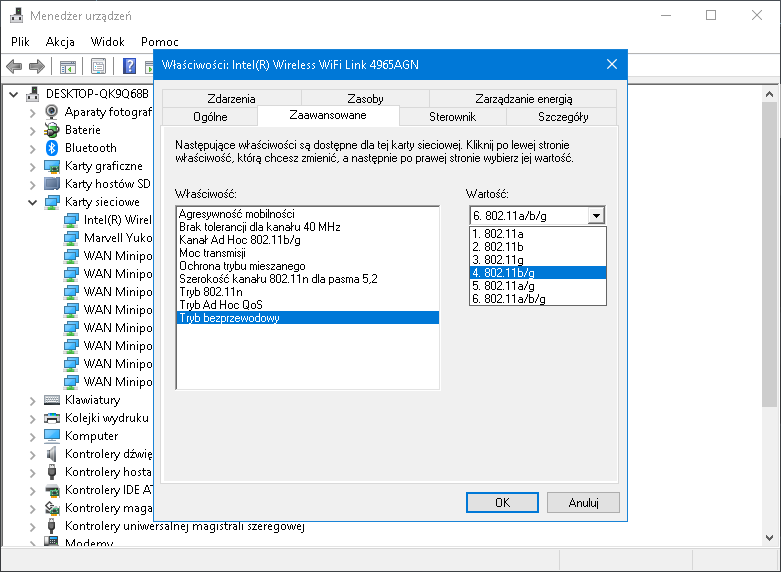Expand the Bluetooth category
Screen dimensions: 781x572
(33, 148)
